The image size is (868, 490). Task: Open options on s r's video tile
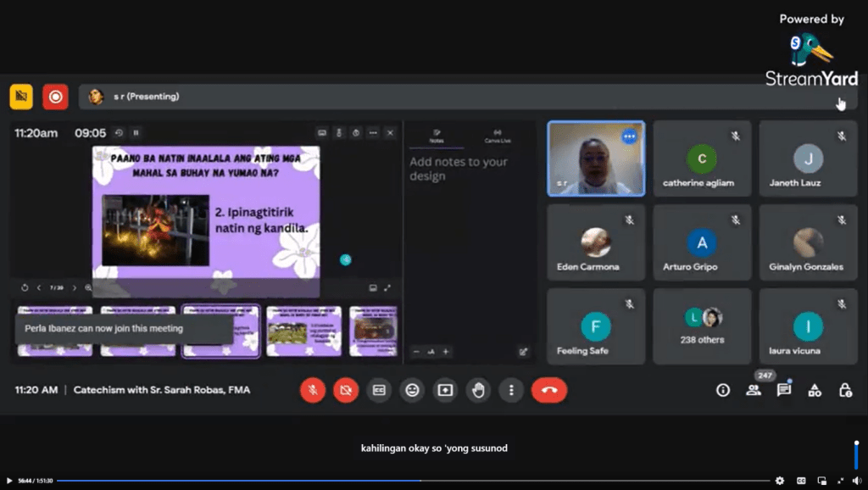pos(629,136)
